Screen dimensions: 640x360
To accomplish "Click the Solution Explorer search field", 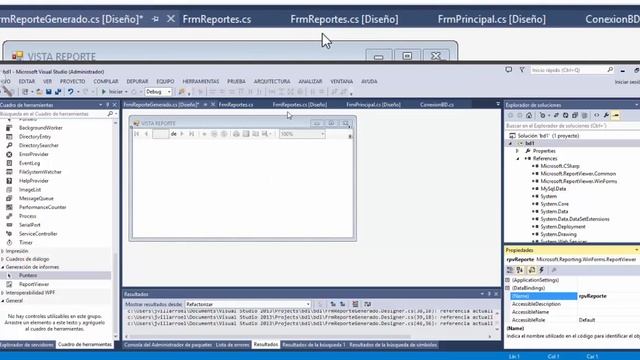I will (x=571, y=126).
